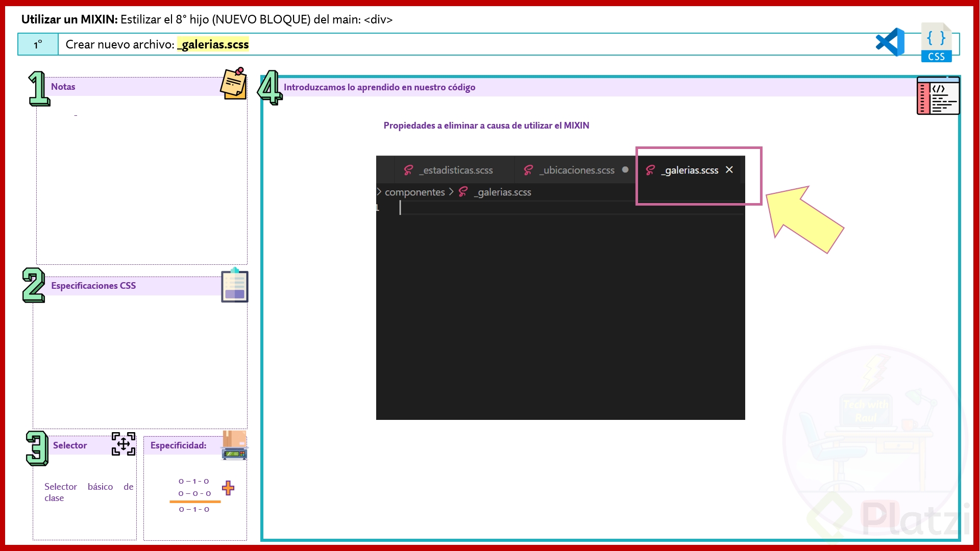Click the unsaved changes dot on _ubicaciones.scss

pyautogui.click(x=626, y=170)
